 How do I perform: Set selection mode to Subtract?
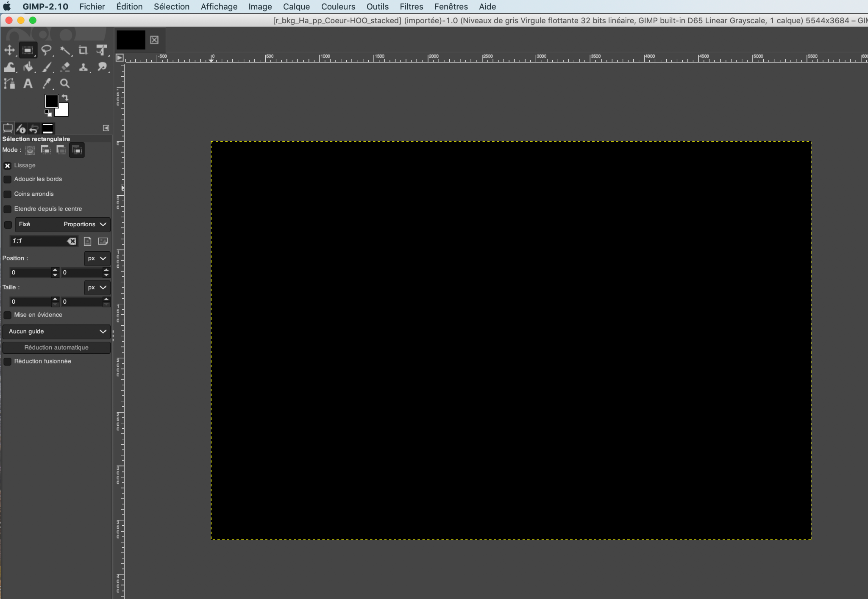[x=61, y=150]
